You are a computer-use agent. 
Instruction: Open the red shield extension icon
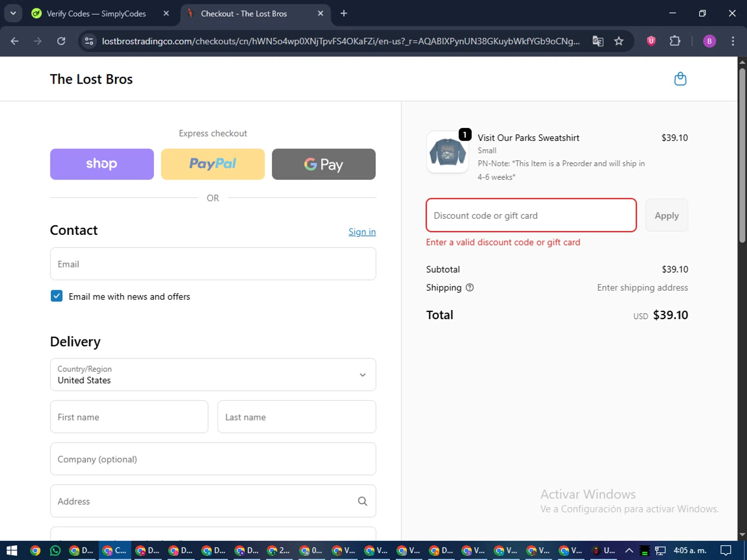651,41
